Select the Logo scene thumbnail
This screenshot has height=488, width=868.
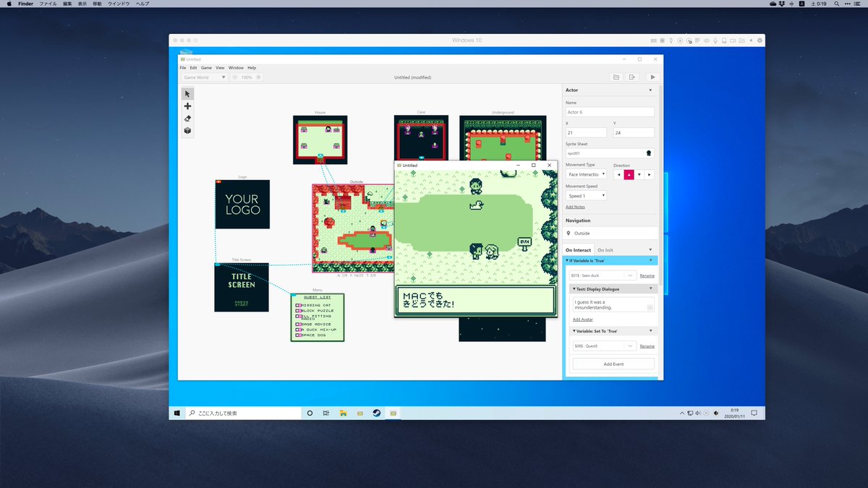[242, 204]
